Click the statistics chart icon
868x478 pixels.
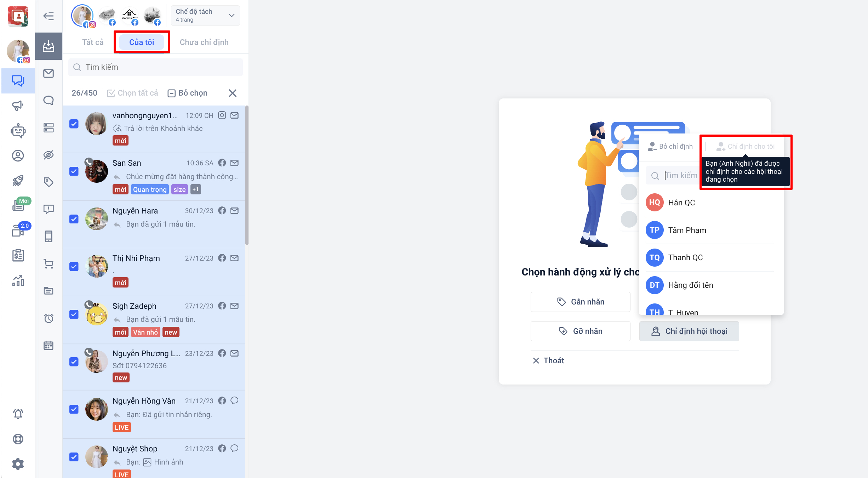pyautogui.click(x=18, y=281)
